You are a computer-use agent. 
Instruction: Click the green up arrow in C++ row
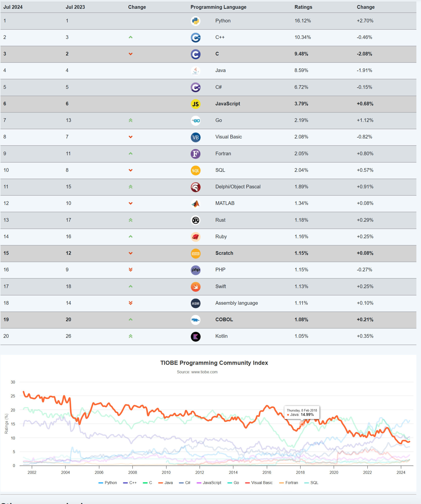(131, 37)
